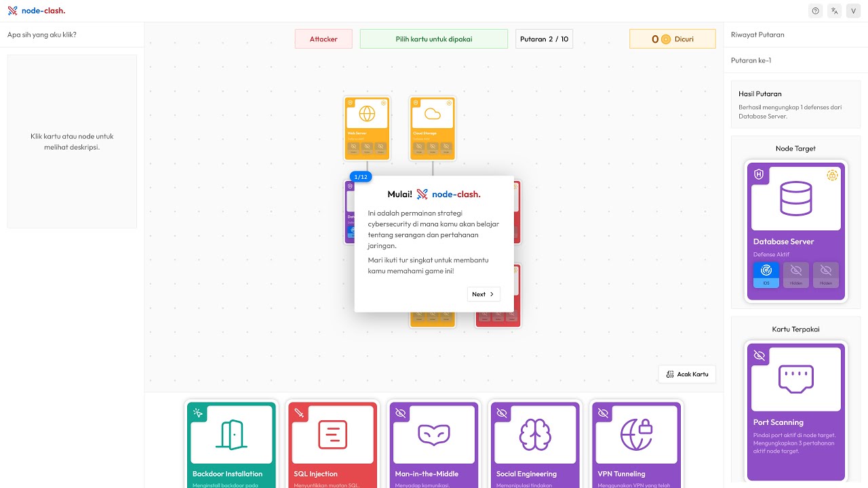868x488 pixels.
Task: Click the Acak Kartu button
Action: tap(687, 373)
